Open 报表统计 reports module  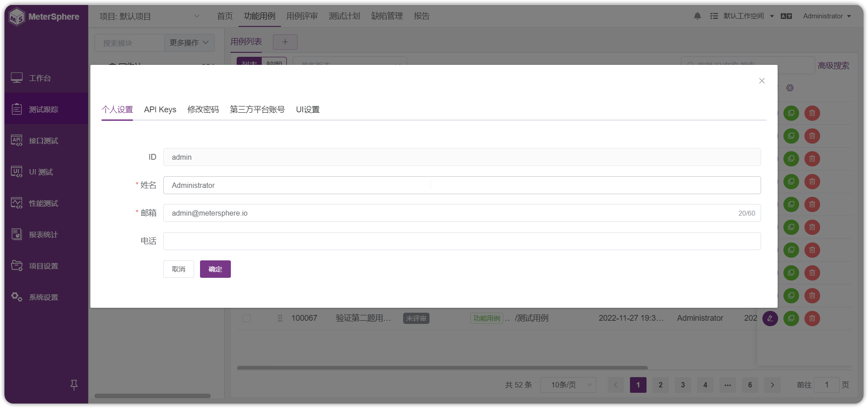tap(46, 234)
